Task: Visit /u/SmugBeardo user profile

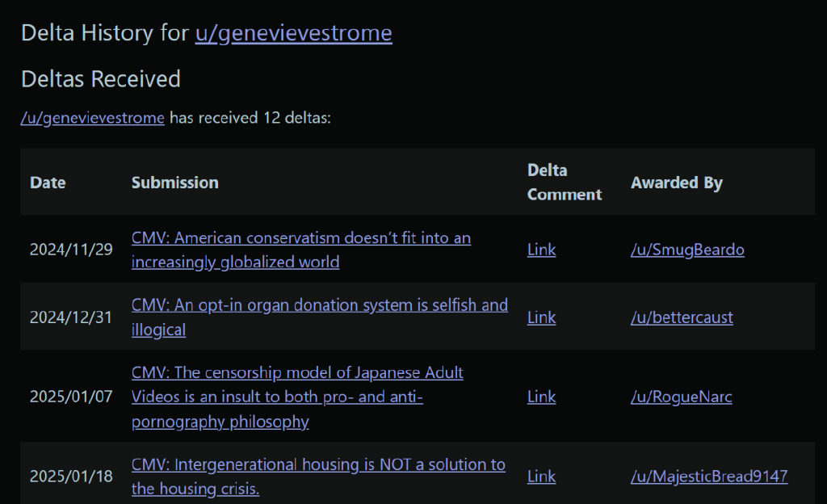Action: click(x=687, y=250)
